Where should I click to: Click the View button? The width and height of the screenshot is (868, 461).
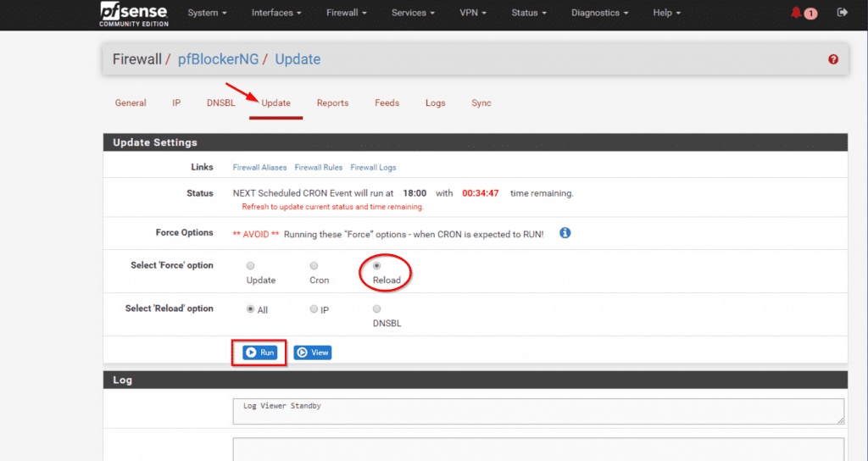pyautogui.click(x=312, y=353)
